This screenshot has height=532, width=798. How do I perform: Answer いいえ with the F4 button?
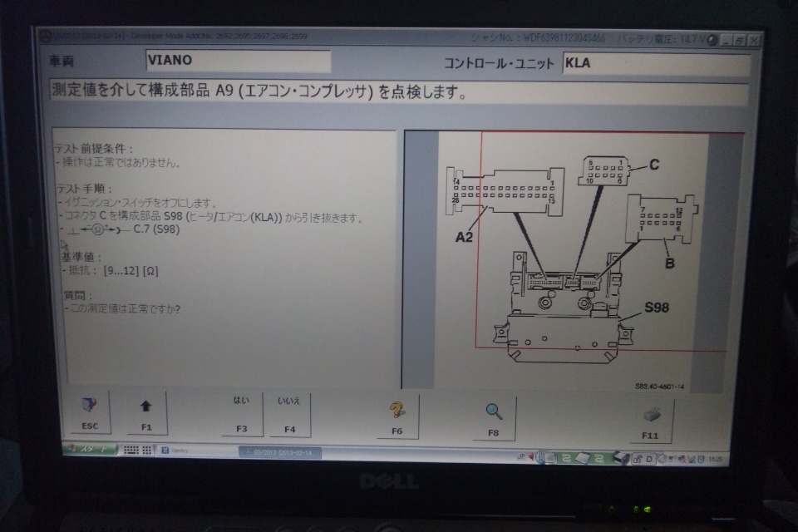tap(289, 413)
